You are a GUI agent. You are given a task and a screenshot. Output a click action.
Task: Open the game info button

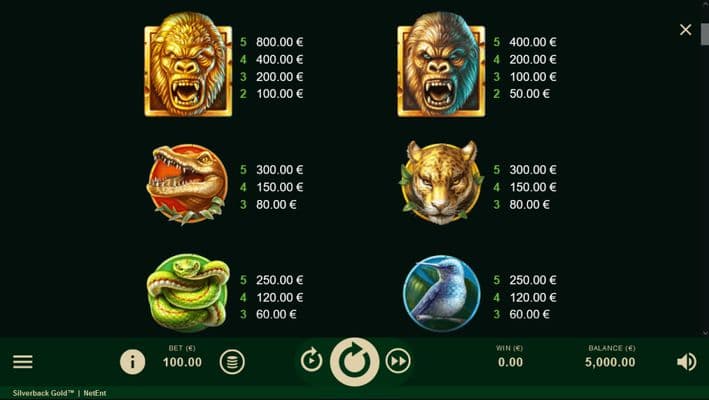132,362
